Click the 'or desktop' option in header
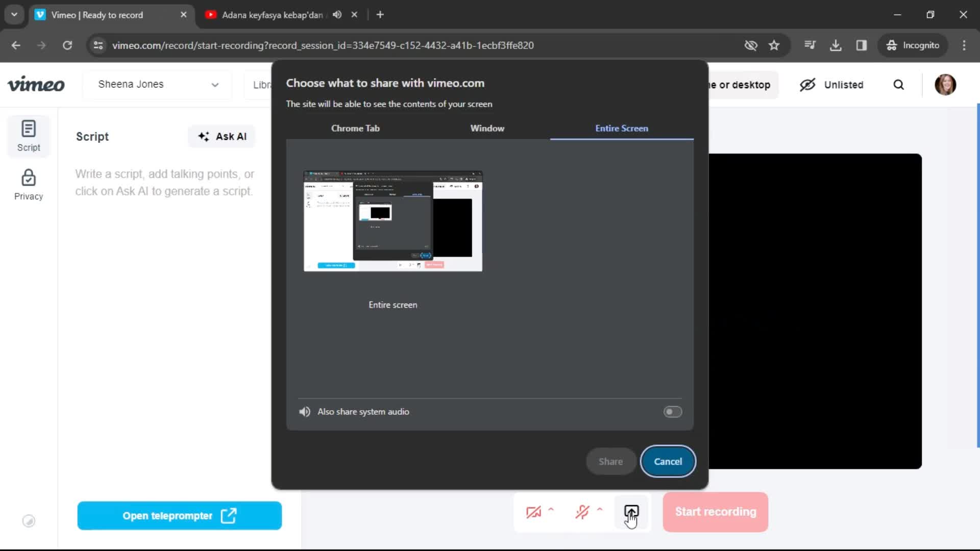980x551 pixels. [744, 85]
